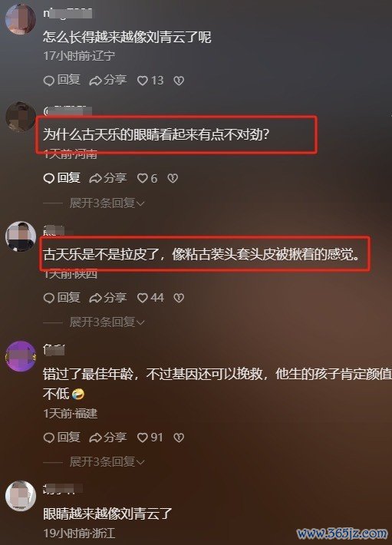Click the broken-heart icon beside 91 likes
The height and width of the screenshot is (545, 392).
pos(179,438)
